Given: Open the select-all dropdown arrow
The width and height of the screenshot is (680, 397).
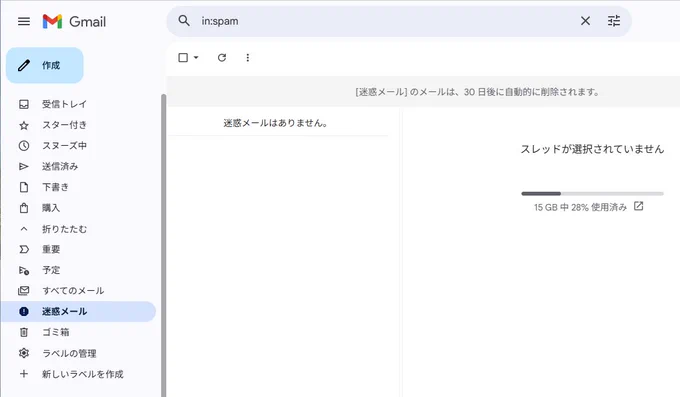Looking at the screenshot, I should point(196,58).
